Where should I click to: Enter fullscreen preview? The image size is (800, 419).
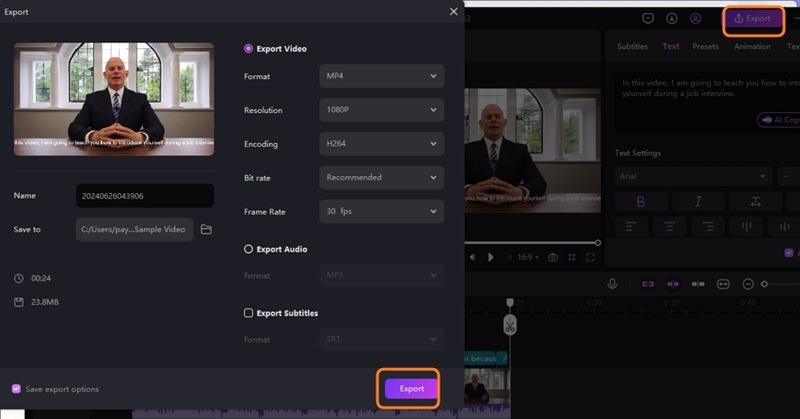(x=590, y=257)
